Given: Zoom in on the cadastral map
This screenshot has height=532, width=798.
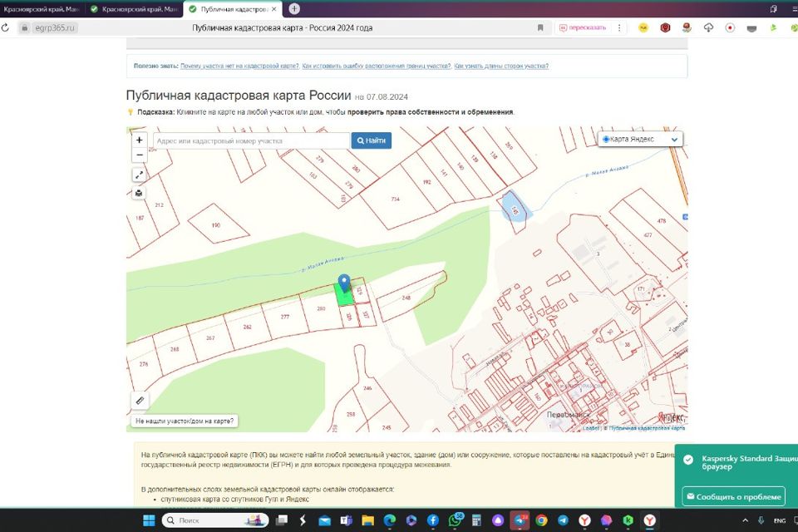Looking at the screenshot, I should [139, 140].
